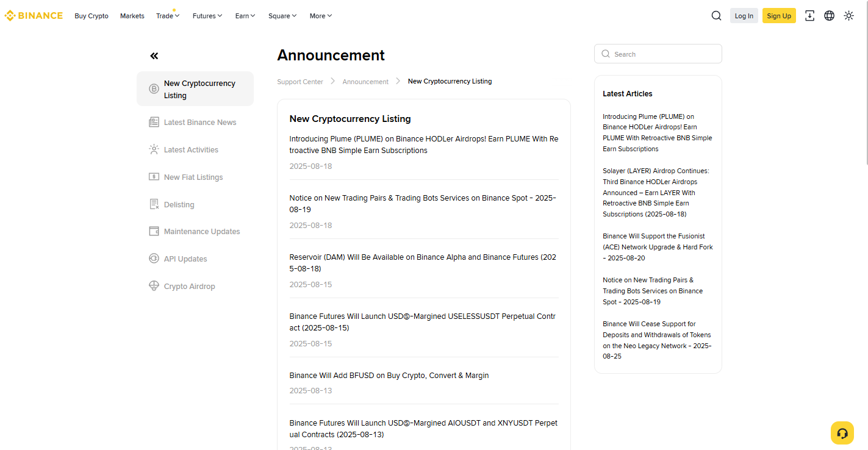Collapse sidebar with double-chevron icon

click(x=154, y=56)
